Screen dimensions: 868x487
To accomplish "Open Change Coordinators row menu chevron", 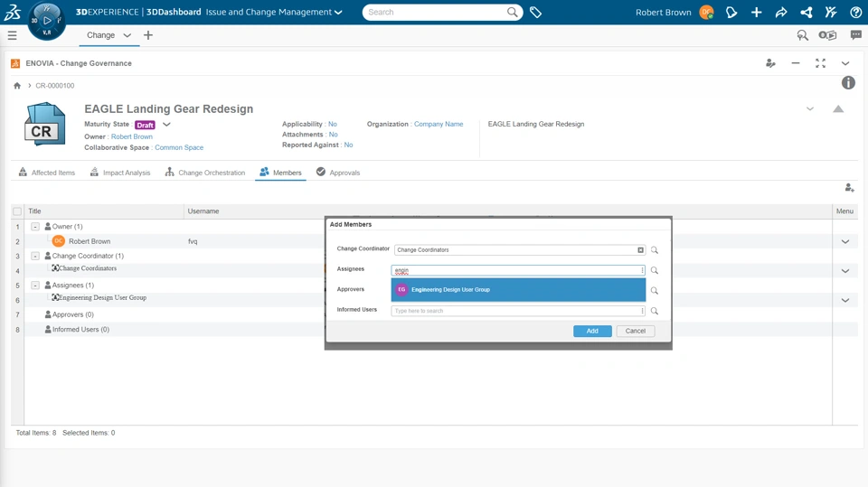I will 844,271.
